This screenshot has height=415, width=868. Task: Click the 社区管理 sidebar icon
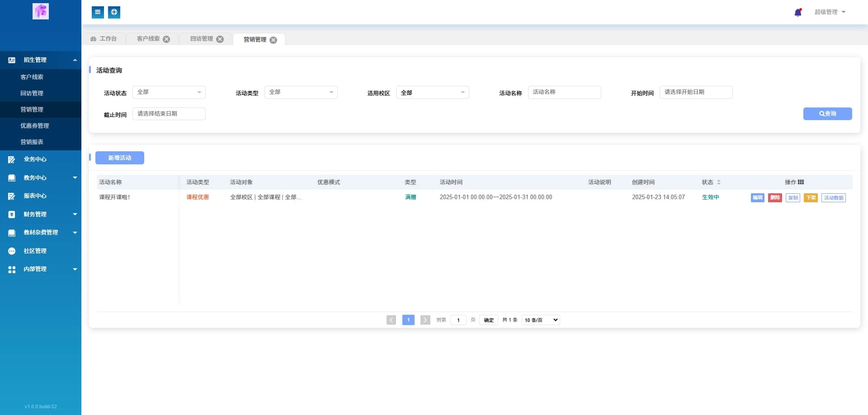(12, 251)
